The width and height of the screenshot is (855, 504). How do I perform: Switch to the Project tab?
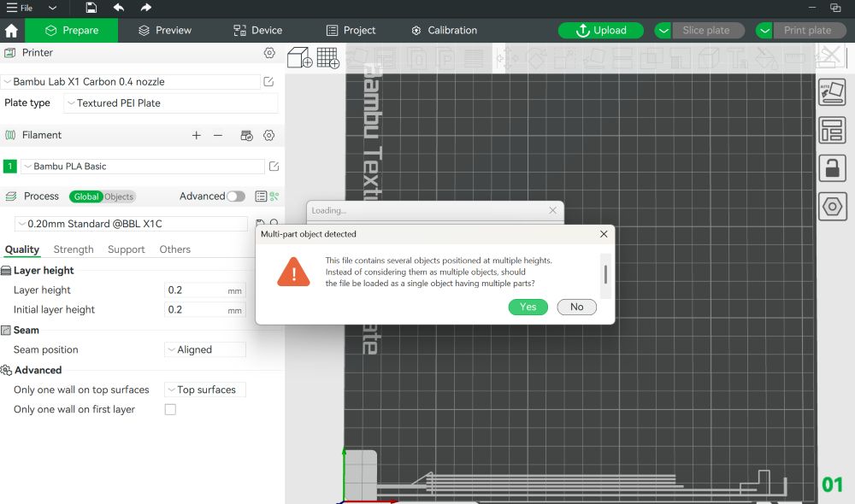coord(351,31)
